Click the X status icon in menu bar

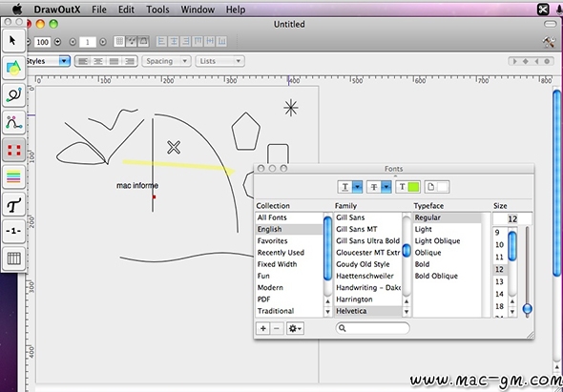click(543, 10)
